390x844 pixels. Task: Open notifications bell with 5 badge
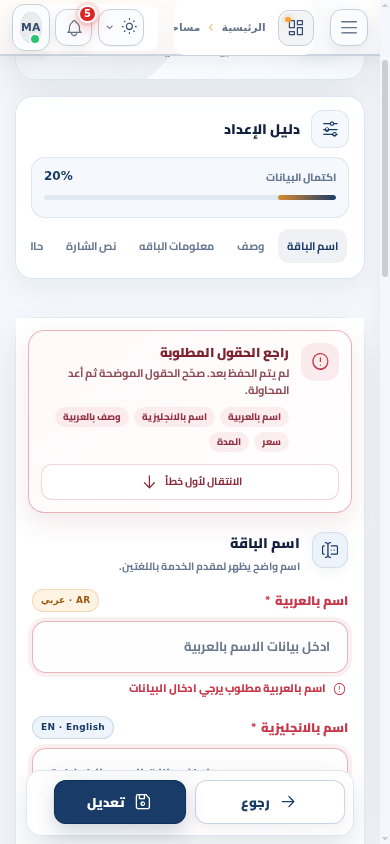(x=74, y=27)
